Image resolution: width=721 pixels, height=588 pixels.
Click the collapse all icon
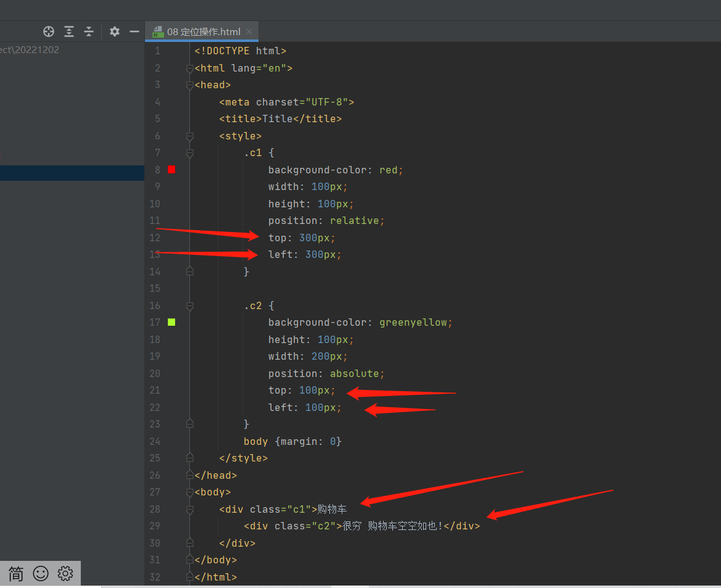click(89, 31)
